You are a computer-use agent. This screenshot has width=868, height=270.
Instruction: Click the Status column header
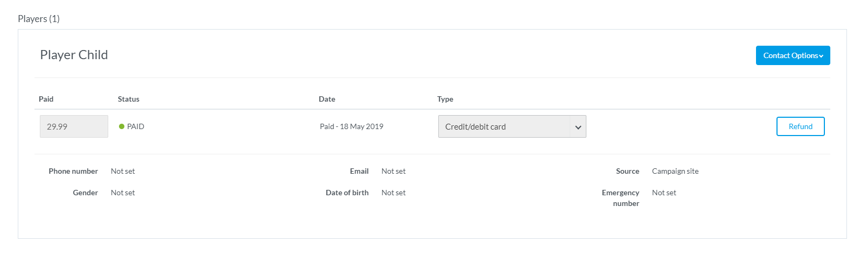[x=129, y=99]
